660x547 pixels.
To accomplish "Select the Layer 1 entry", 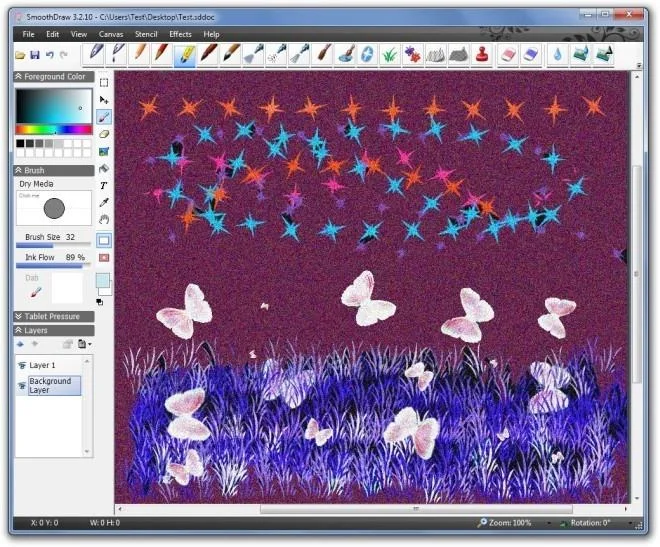I will pyautogui.click(x=42, y=365).
